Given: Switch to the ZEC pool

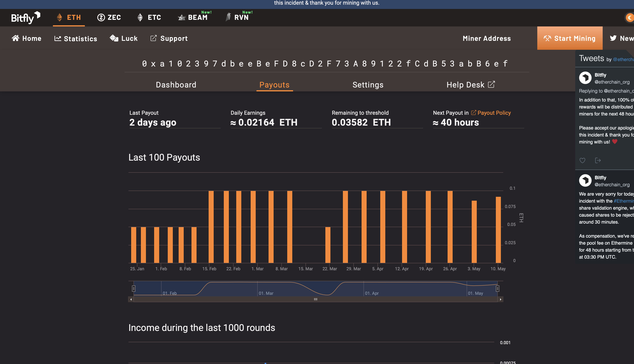Looking at the screenshot, I should pyautogui.click(x=109, y=17).
